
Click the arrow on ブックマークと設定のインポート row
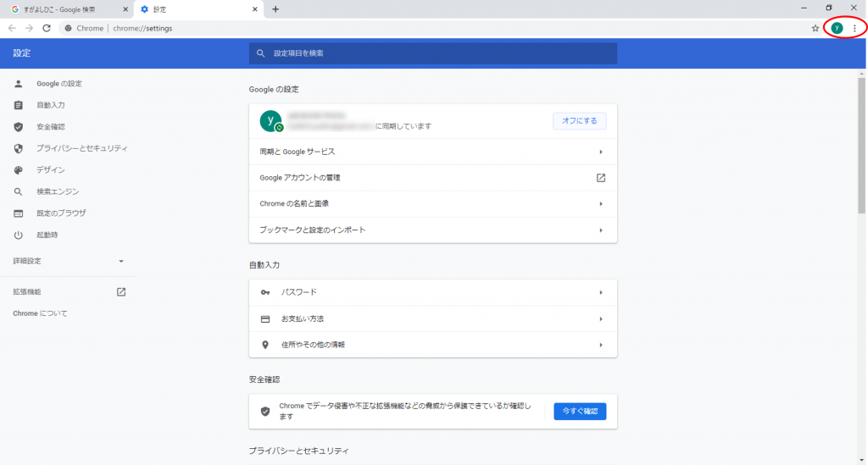601,230
